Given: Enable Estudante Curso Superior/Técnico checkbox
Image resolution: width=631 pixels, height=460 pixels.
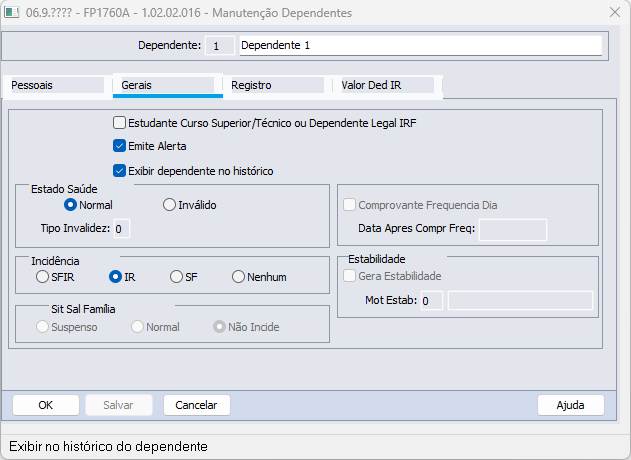Looking at the screenshot, I should (x=119, y=123).
